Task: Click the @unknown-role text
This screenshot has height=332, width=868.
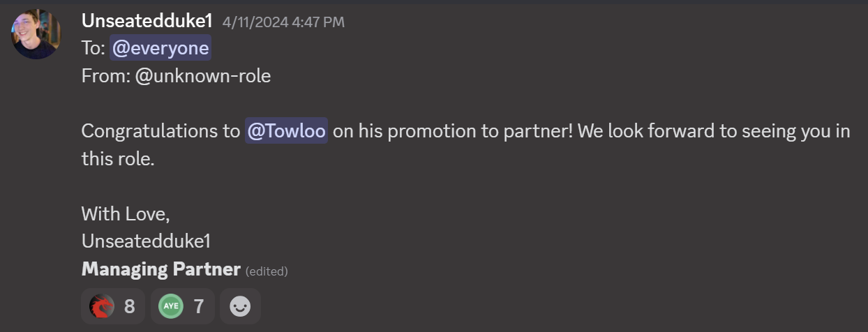Action: [x=203, y=75]
